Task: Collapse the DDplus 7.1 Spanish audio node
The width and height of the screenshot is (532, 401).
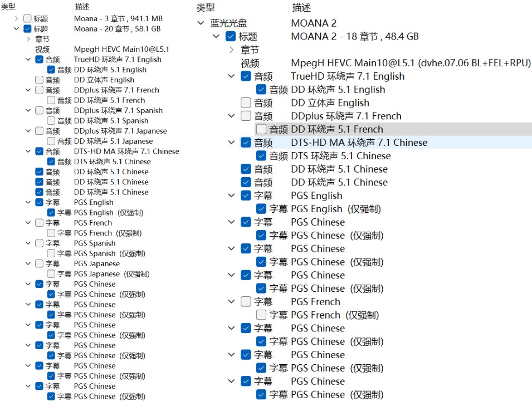Action: tap(28, 110)
